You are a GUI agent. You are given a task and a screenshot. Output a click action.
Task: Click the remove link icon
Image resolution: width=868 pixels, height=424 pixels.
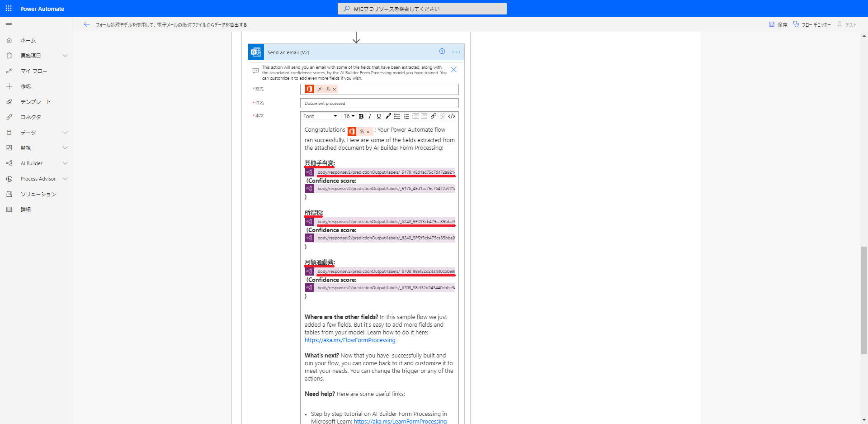(442, 116)
